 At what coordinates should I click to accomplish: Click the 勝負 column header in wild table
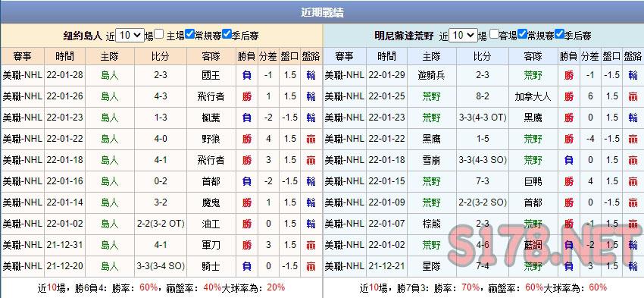(x=569, y=56)
